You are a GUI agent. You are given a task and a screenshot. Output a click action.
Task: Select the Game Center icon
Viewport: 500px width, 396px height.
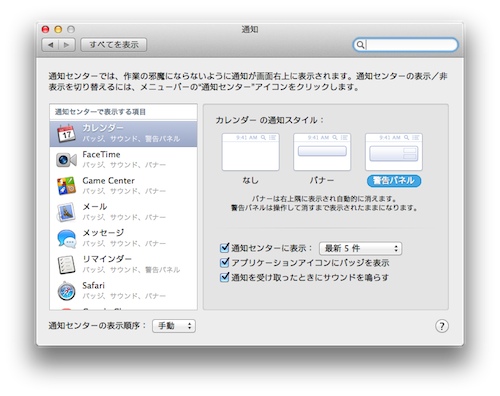point(66,186)
